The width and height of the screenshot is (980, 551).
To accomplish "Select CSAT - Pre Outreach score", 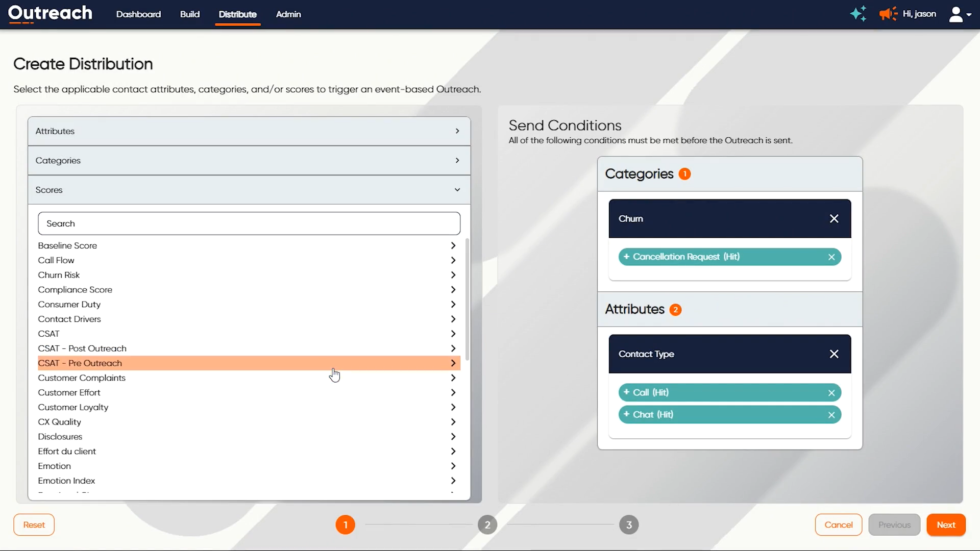I will [x=249, y=363].
